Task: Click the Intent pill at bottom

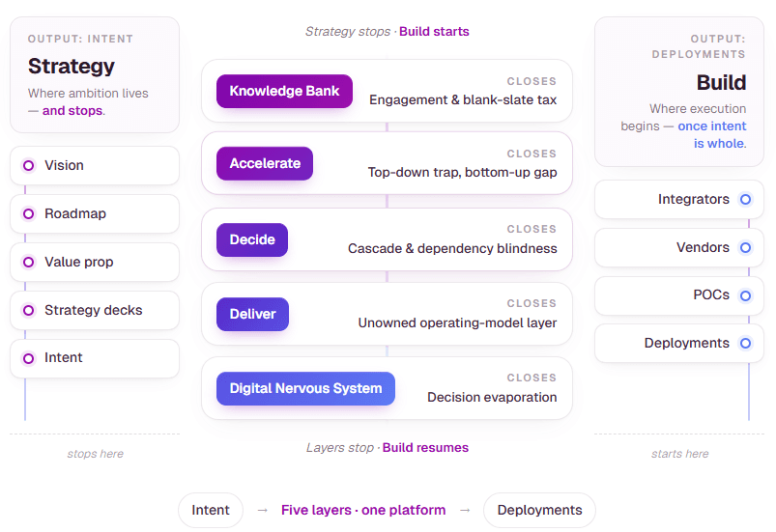Action: tap(211, 510)
